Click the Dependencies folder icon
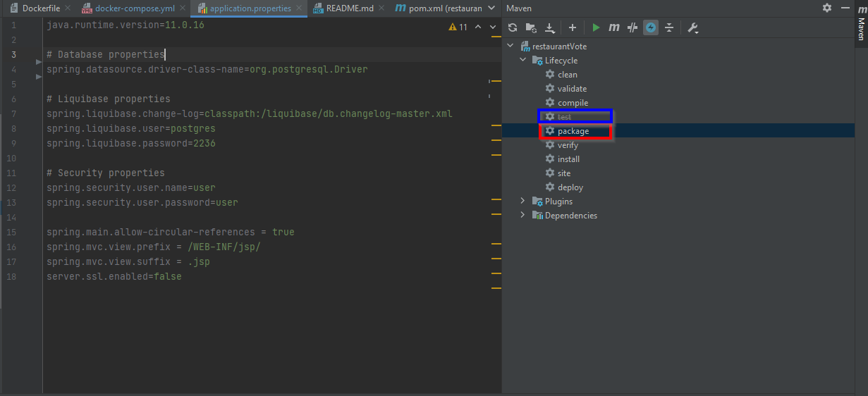This screenshot has width=868, height=396. click(537, 216)
